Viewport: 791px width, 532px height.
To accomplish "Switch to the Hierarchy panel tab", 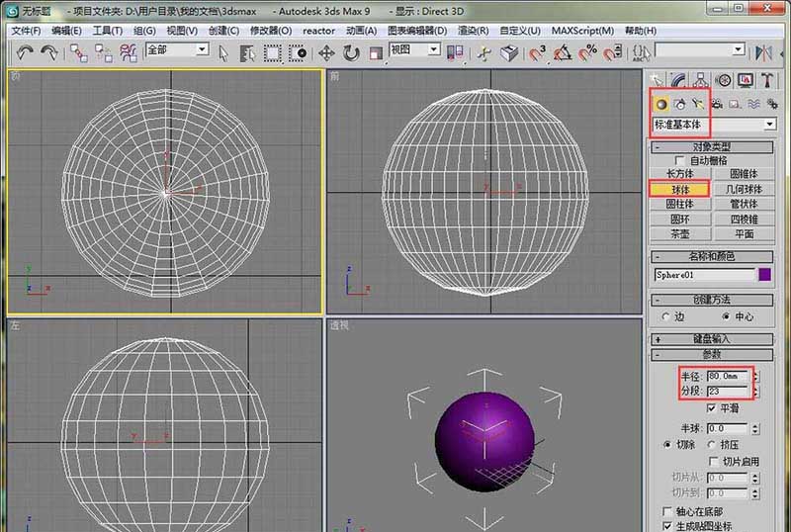I will [701, 80].
